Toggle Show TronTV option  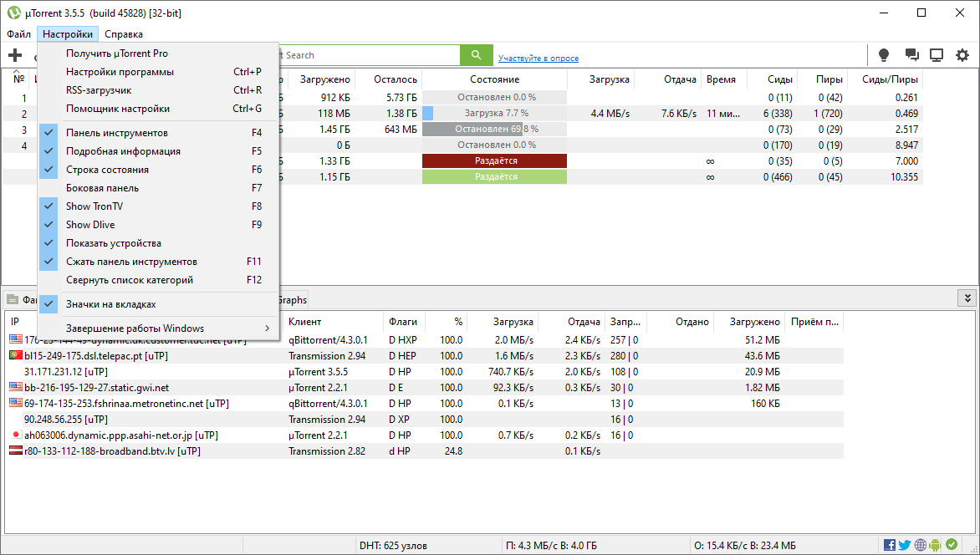[159, 206]
